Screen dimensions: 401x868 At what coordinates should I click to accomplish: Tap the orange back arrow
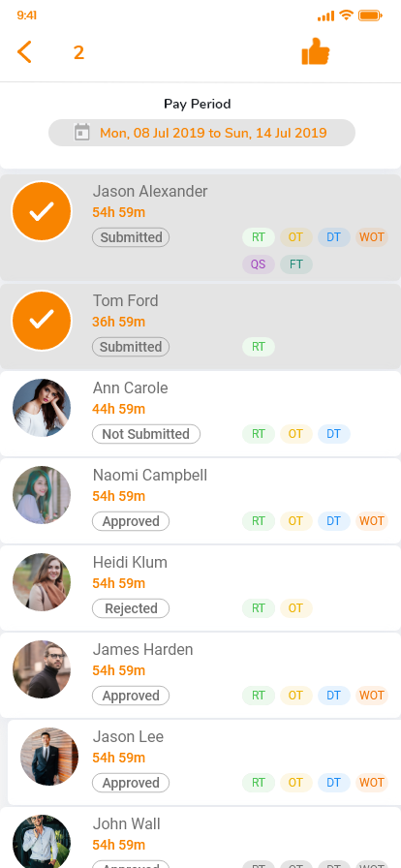[x=24, y=52]
